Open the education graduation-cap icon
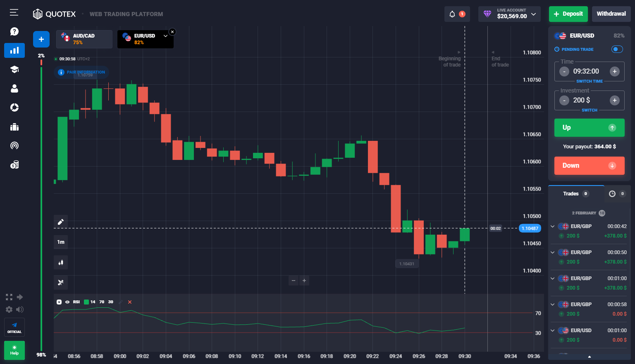Screen dimensions: 635x364 coord(14,69)
